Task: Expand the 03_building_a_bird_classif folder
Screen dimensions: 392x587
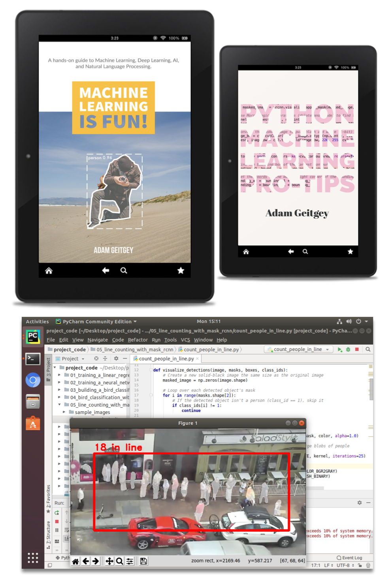Action: tap(59, 390)
